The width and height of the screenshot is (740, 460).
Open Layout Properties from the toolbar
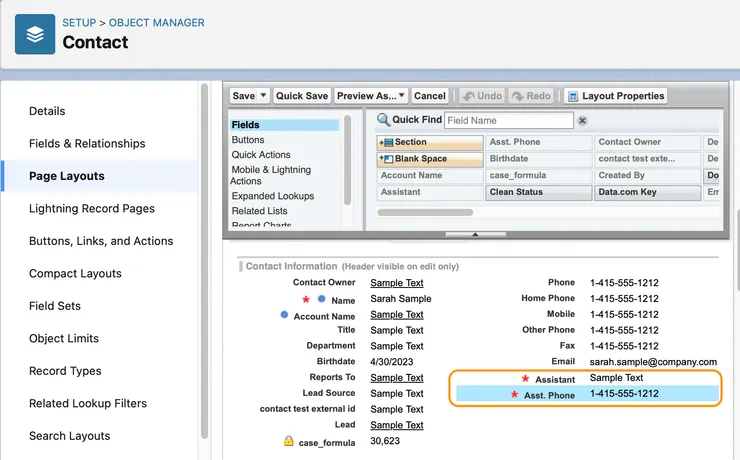pos(616,96)
